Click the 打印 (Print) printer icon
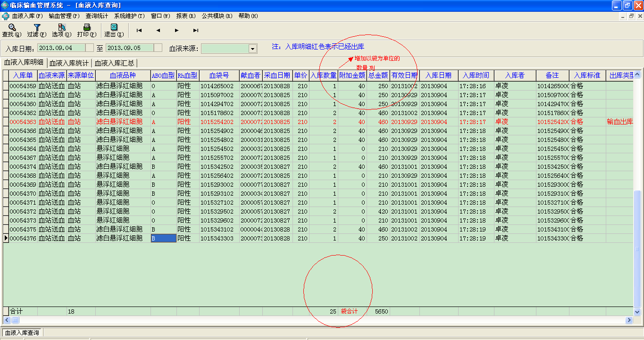 [86, 30]
